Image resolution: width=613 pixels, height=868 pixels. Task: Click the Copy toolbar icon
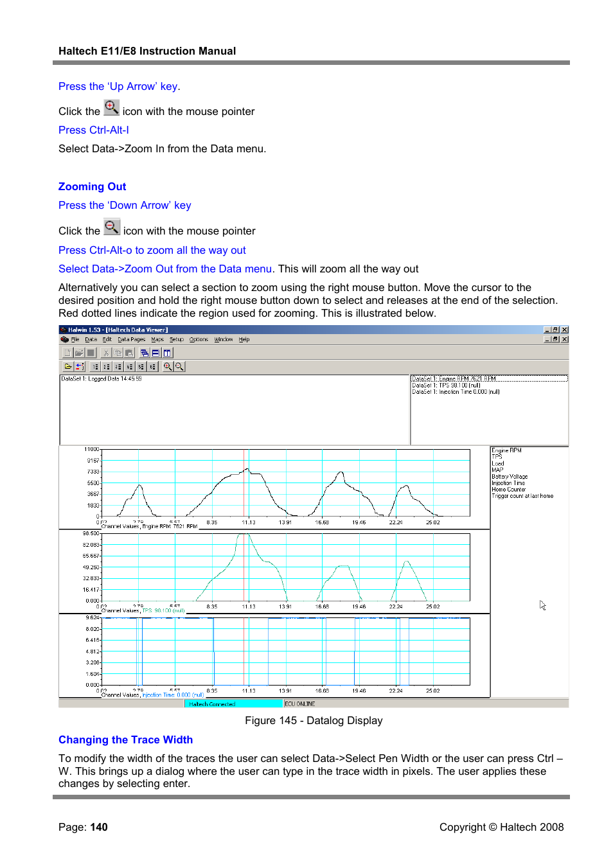pos(118,353)
